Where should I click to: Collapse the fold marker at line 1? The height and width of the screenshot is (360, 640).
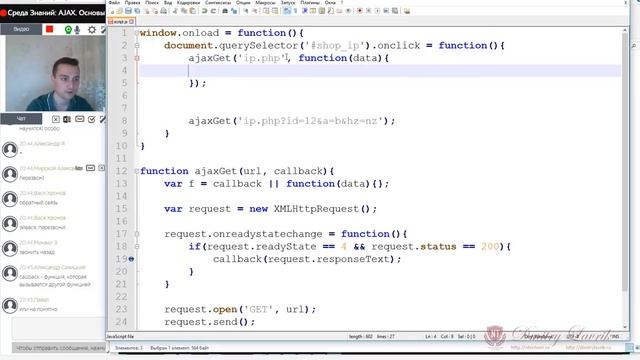click(x=137, y=33)
